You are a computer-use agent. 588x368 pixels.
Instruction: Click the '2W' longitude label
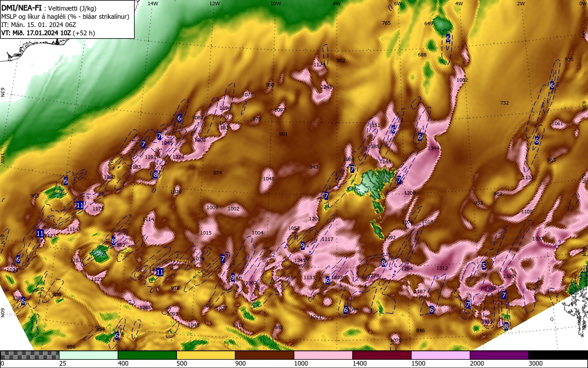click(x=520, y=4)
